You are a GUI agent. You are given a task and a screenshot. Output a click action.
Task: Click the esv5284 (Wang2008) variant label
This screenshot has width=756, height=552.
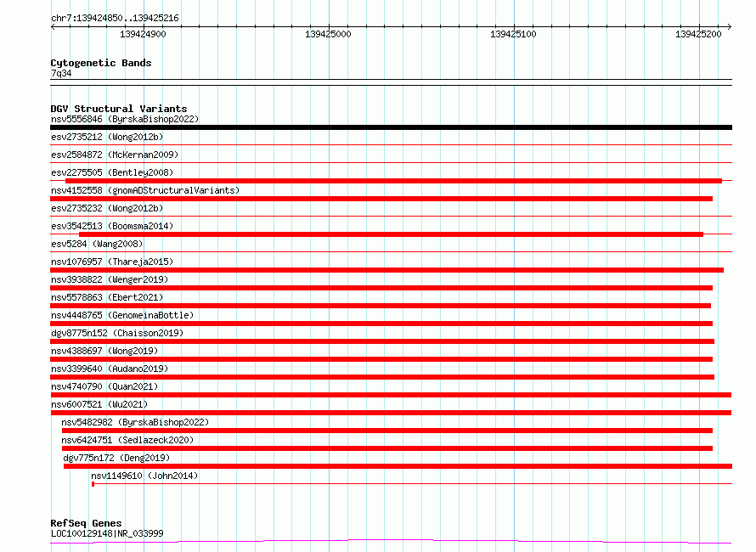tap(97, 244)
